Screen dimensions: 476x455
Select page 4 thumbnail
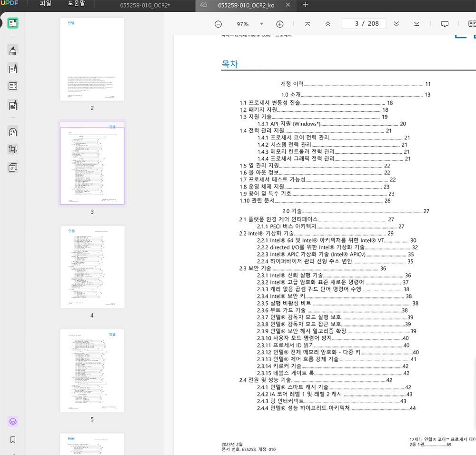[x=92, y=267]
